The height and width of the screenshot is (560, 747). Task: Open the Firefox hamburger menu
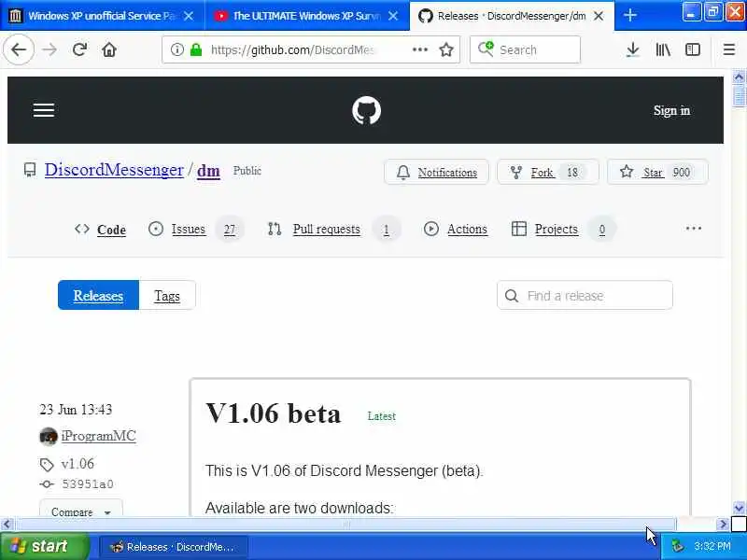729,49
